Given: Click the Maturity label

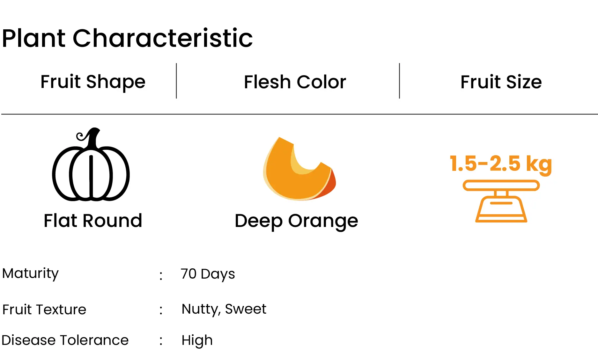Looking at the screenshot, I should pyautogui.click(x=30, y=273).
